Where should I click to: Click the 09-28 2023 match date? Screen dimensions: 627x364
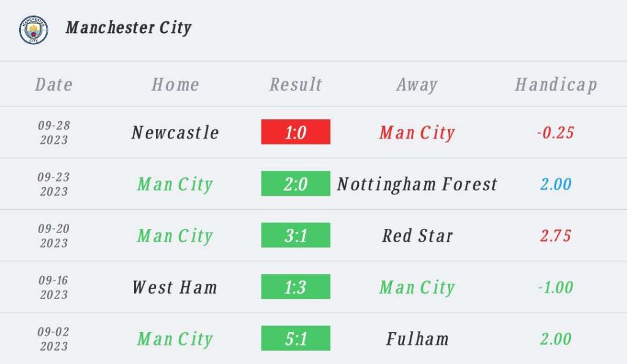[x=54, y=133]
